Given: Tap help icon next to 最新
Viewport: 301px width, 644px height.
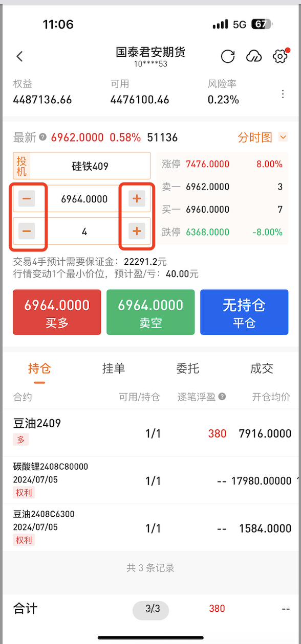Looking at the screenshot, I should click(x=43, y=137).
